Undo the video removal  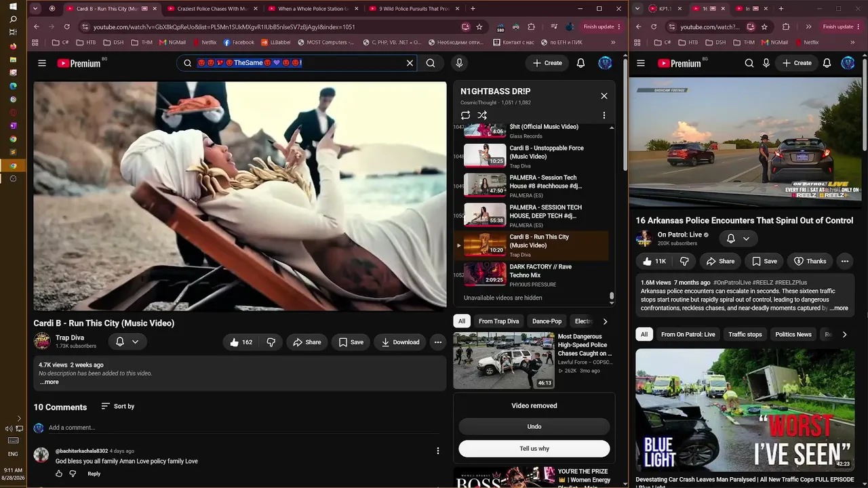coord(534,426)
